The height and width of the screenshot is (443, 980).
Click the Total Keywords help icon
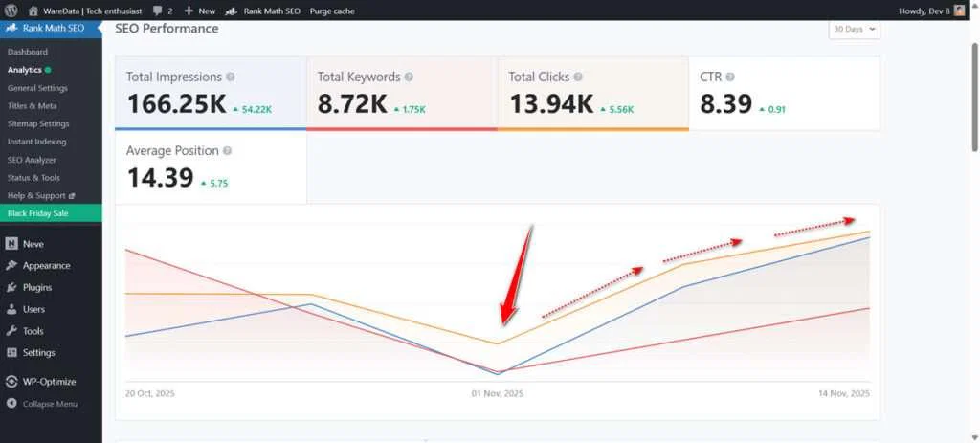click(x=409, y=77)
